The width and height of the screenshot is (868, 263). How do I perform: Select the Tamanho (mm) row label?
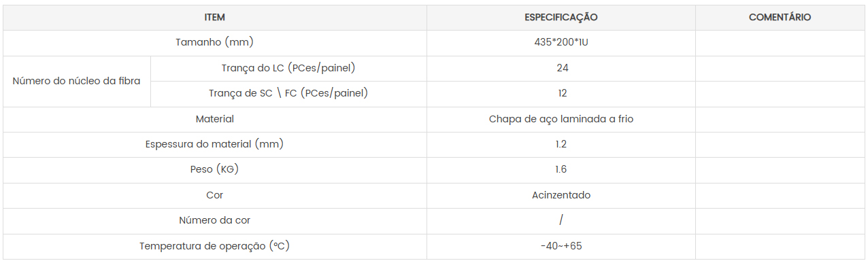pos(214,43)
